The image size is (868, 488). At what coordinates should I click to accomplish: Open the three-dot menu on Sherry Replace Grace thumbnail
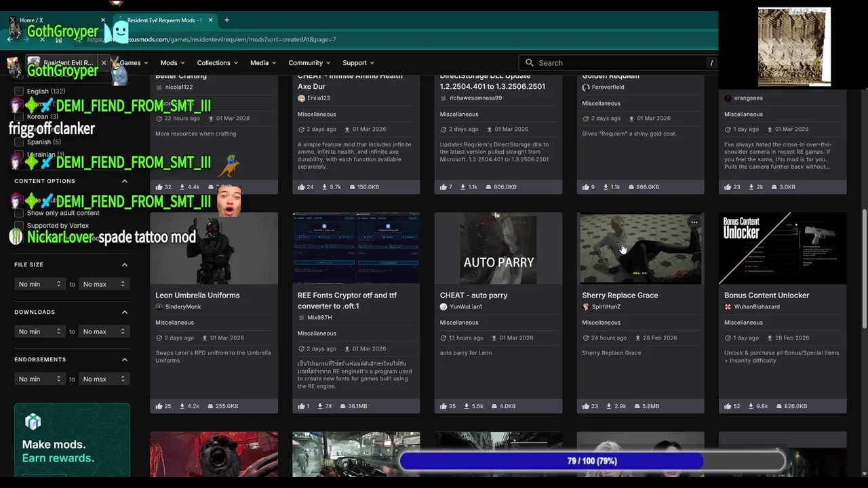click(x=694, y=222)
